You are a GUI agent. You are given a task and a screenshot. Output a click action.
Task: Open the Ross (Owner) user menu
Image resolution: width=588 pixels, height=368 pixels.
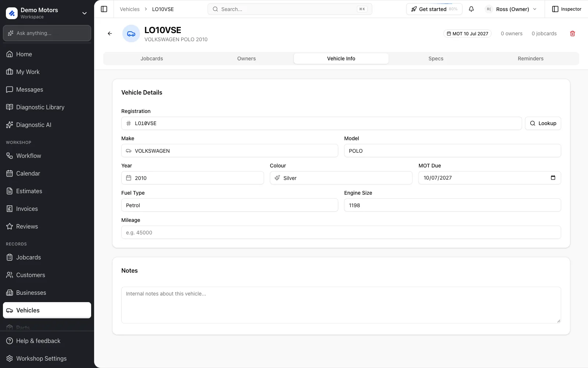pos(511,9)
